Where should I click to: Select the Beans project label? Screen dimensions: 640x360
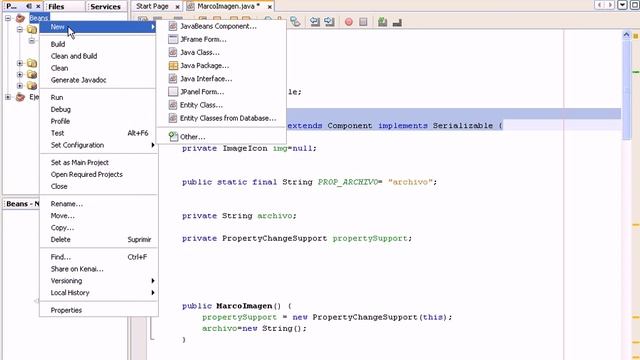(x=39, y=18)
